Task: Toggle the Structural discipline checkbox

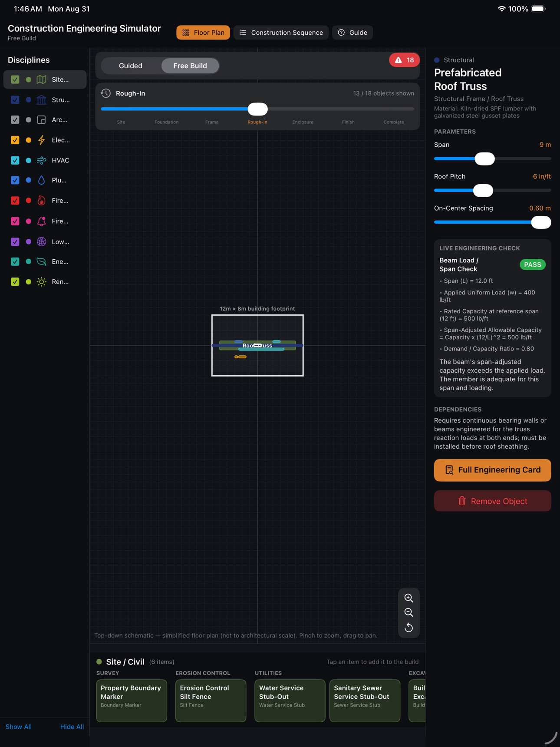Action: pyautogui.click(x=15, y=100)
